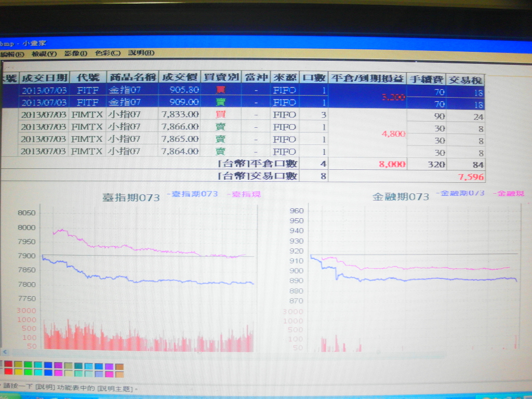Viewport: 532px width, 399px height.
Task: Click the 交易稅 column header
Action: point(465,80)
